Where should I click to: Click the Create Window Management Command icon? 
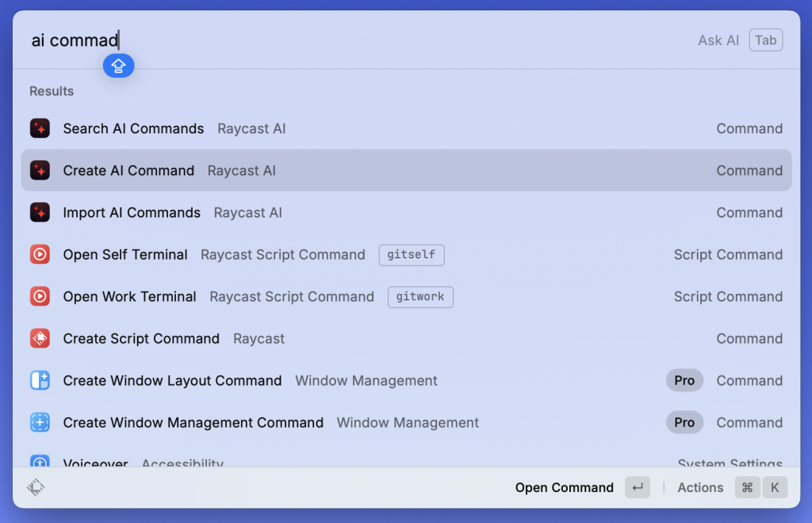(x=40, y=422)
